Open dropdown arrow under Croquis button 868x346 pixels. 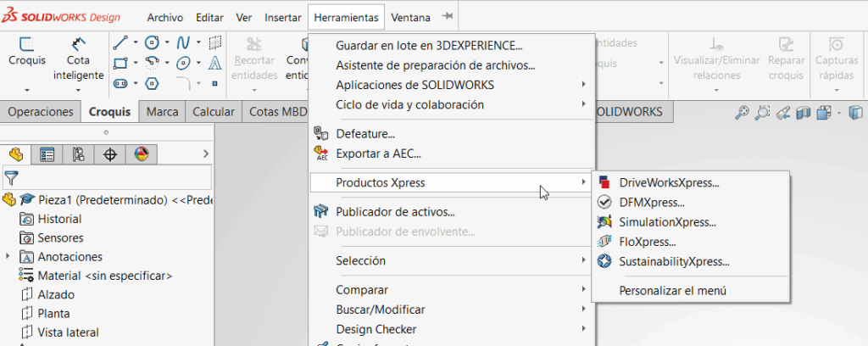click(26, 90)
